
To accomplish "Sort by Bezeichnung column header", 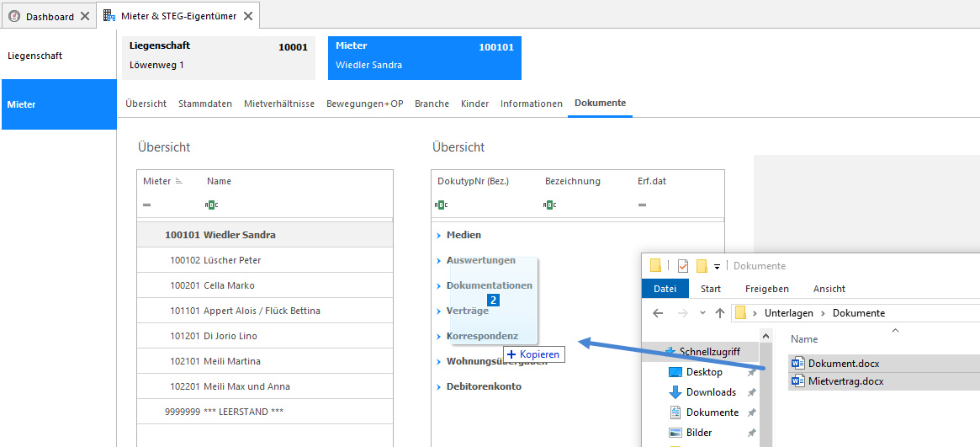I will pyautogui.click(x=573, y=181).
